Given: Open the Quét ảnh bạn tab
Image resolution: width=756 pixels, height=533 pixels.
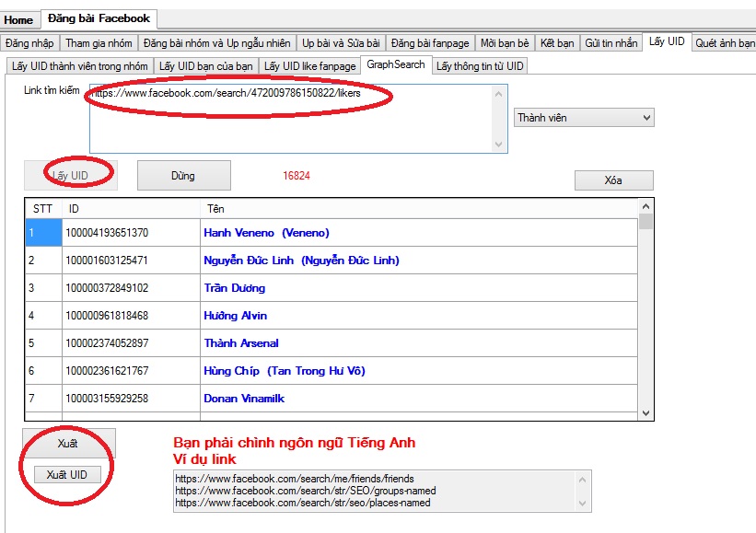Looking at the screenshot, I should point(725,43).
